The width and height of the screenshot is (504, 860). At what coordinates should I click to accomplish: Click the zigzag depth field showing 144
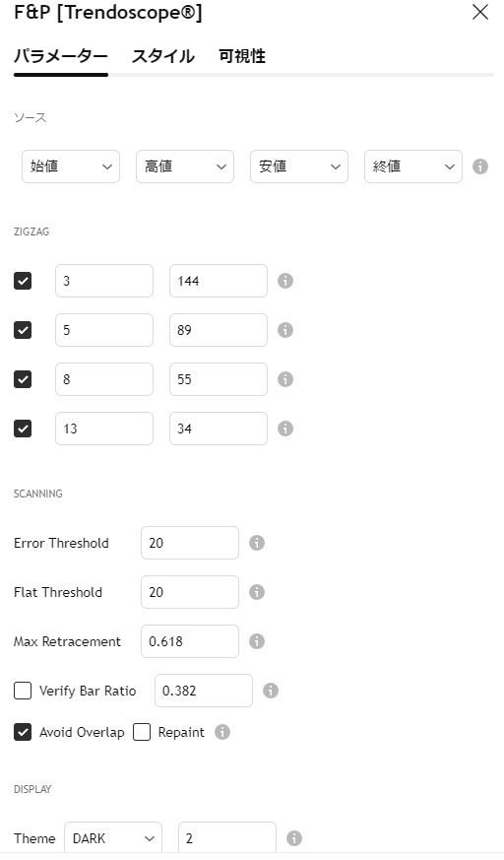[x=218, y=281]
